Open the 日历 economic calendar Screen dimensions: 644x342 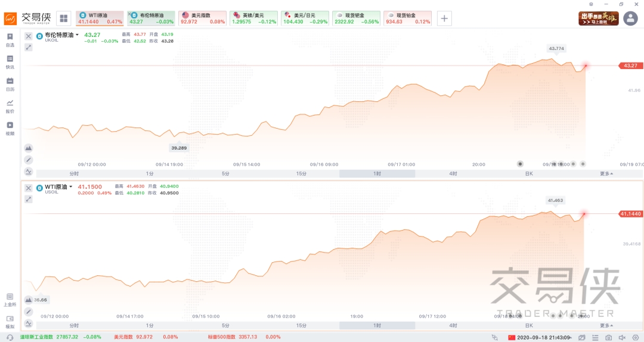click(10, 84)
